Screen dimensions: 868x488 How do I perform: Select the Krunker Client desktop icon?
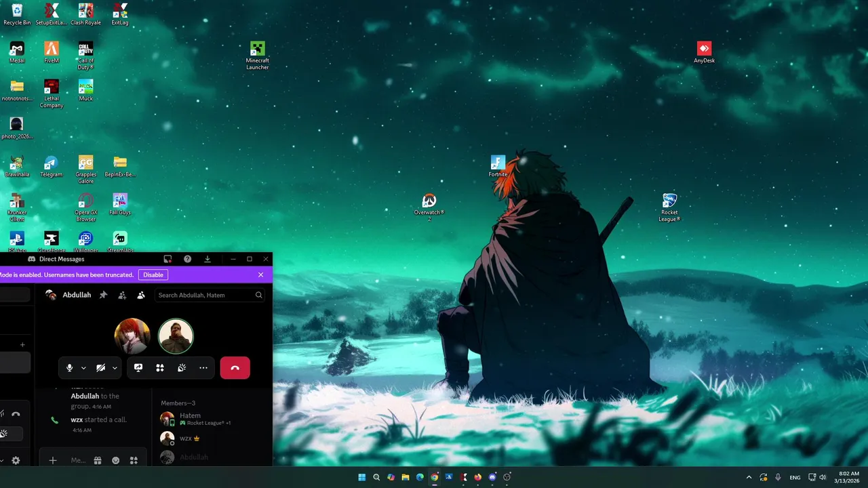coord(17,207)
